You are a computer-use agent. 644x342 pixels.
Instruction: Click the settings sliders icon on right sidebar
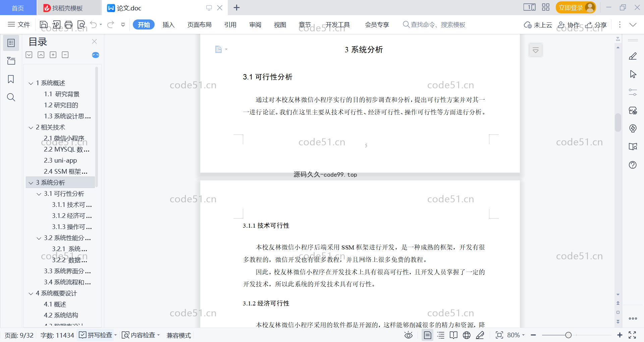point(633,92)
